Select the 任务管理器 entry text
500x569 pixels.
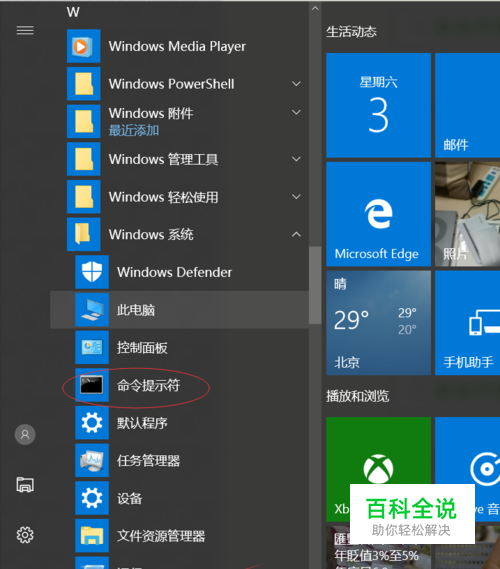(148, 461)
